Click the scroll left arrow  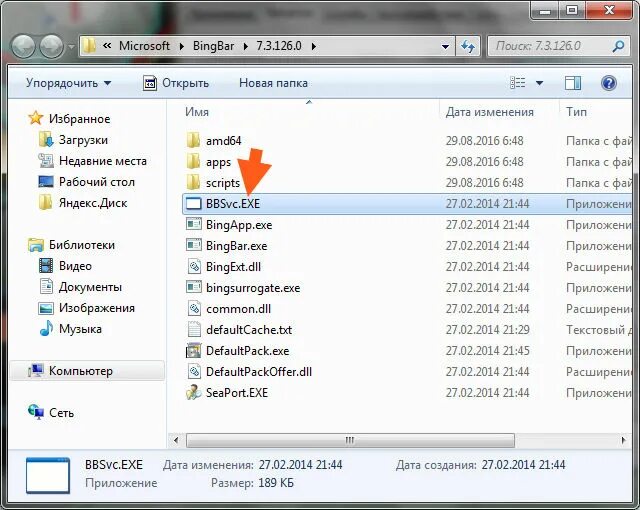point(176,440)
